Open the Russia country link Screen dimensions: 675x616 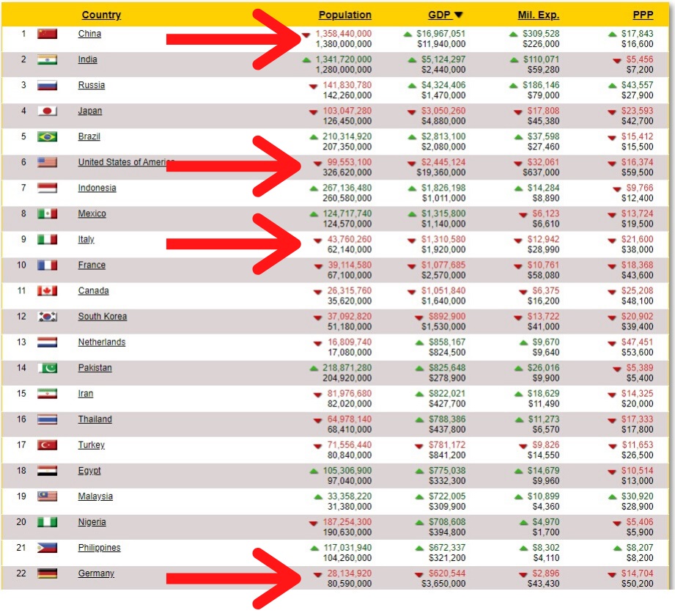92,85
